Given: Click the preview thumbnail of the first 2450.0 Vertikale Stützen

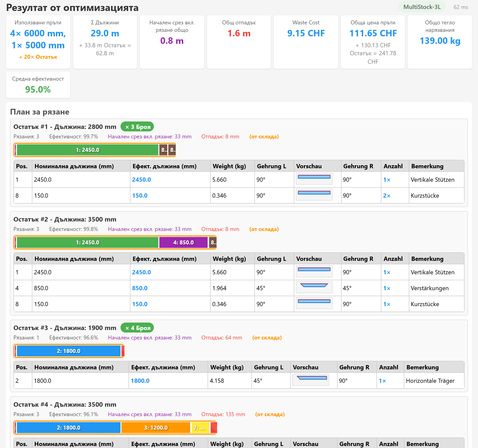Looking at the screenshot, I should pyautogui.click(x=314, y=179).
